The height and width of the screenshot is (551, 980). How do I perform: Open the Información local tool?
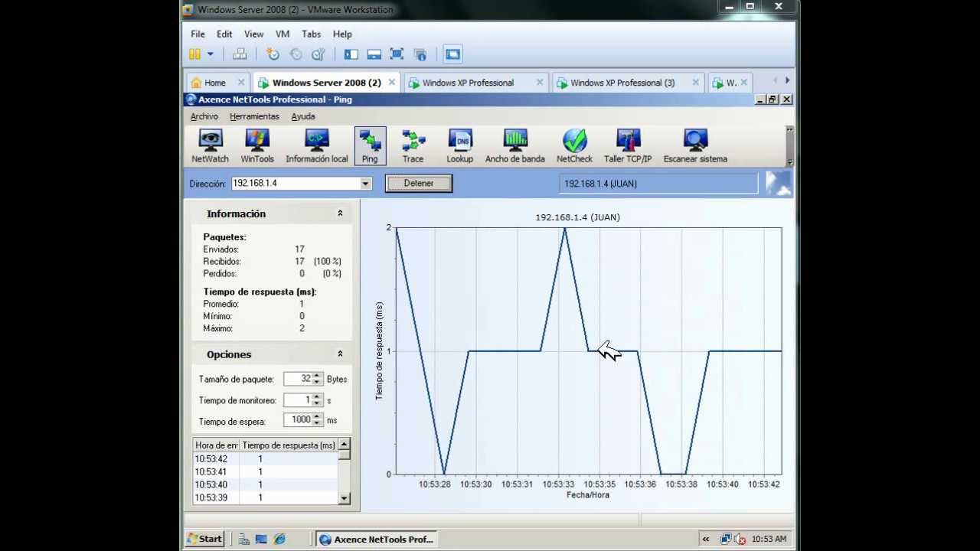(317, 145)
